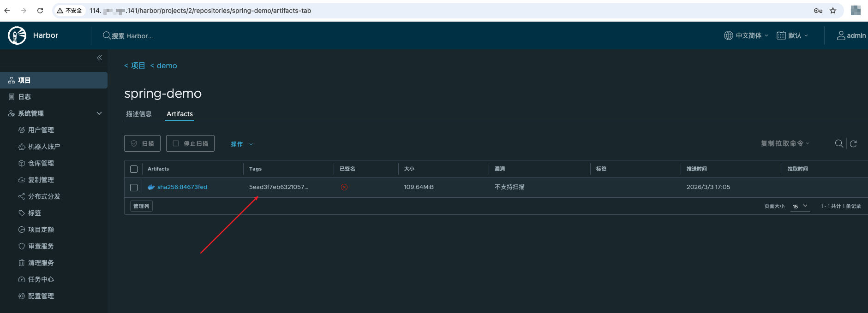Click the 2026/3/3 17:05 push time cell
The image size is (868, 313).
708,187
